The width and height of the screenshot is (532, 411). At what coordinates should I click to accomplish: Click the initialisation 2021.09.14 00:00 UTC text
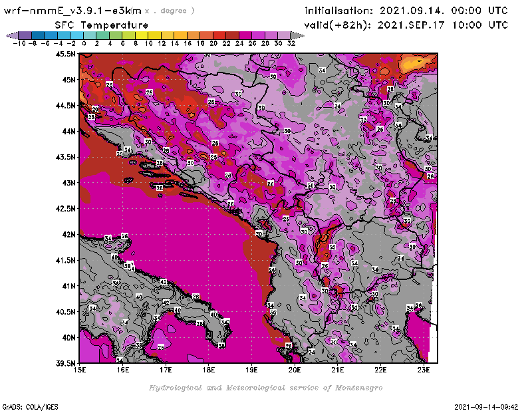[406, 11]
